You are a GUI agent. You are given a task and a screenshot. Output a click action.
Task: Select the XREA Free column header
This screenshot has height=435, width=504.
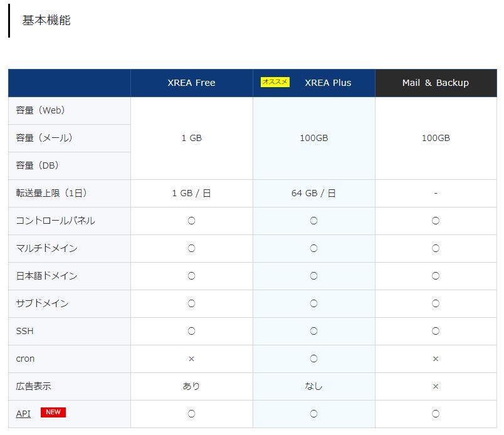pos(192,83)
